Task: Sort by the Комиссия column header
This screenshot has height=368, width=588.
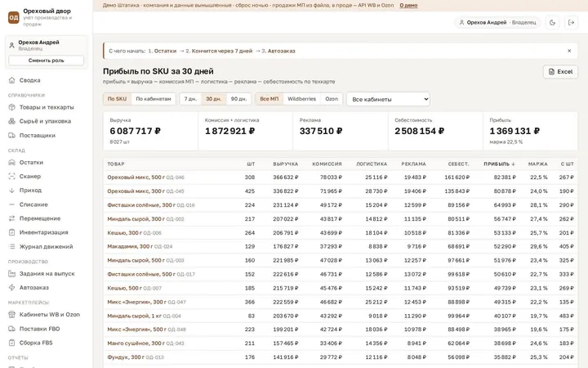Action: pyautogui.click(x=327, y=164)
